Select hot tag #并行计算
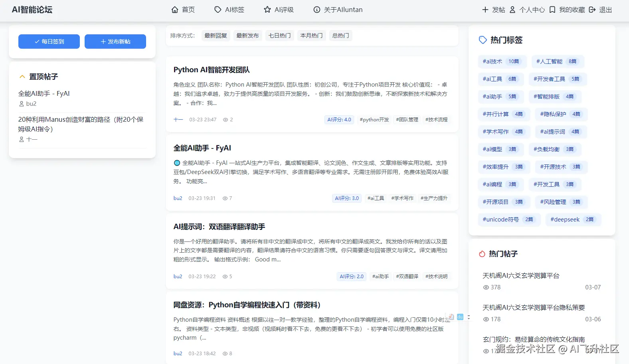The image size is (629, 364). tap(504, 114)
